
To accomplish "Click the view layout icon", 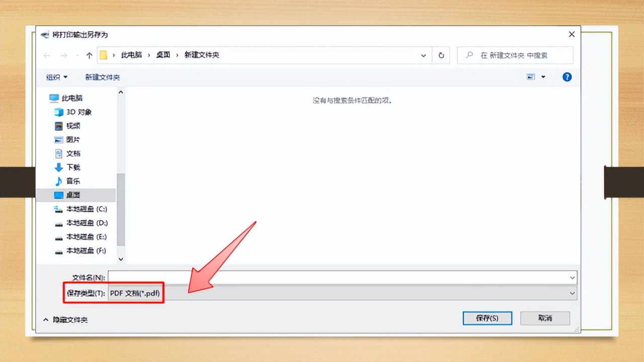I will 531,77.
